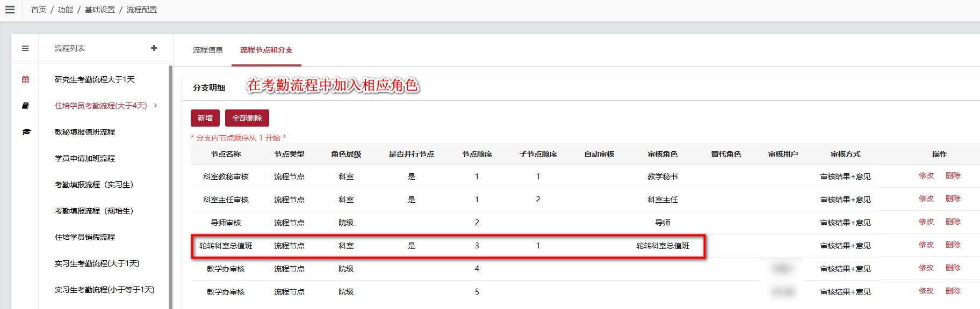This screenshot has width=980, height=309.
Task: Click 替代角色 column header
Action: 726,154
